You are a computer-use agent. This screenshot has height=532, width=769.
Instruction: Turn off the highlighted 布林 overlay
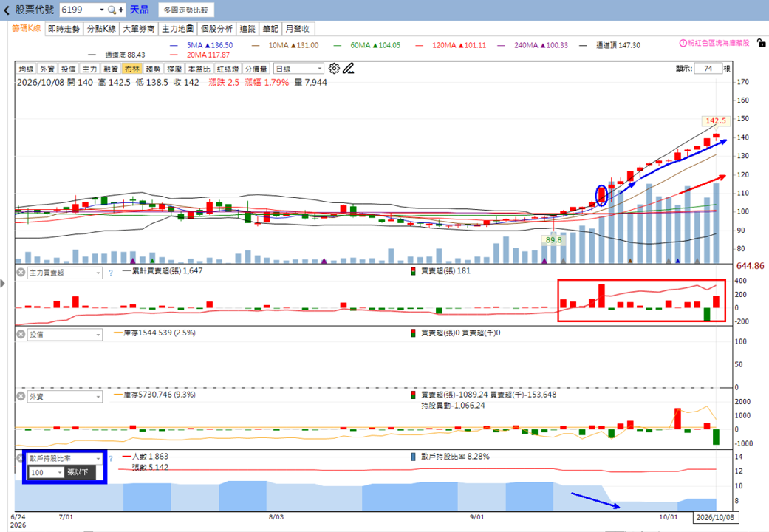point(132,69)
